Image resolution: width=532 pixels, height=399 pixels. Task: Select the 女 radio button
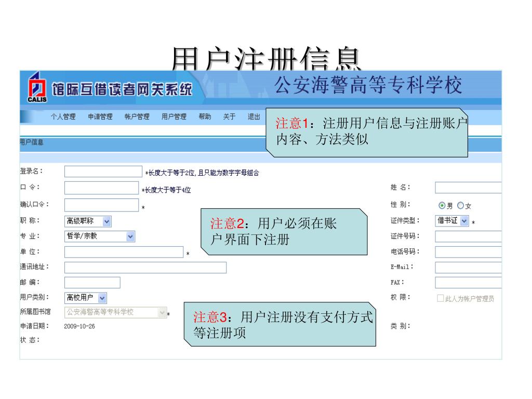(460, 205)
